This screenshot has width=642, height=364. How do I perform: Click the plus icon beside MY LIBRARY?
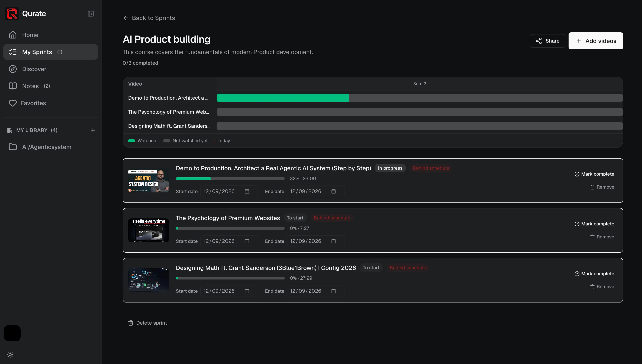[x=93, y=130]
